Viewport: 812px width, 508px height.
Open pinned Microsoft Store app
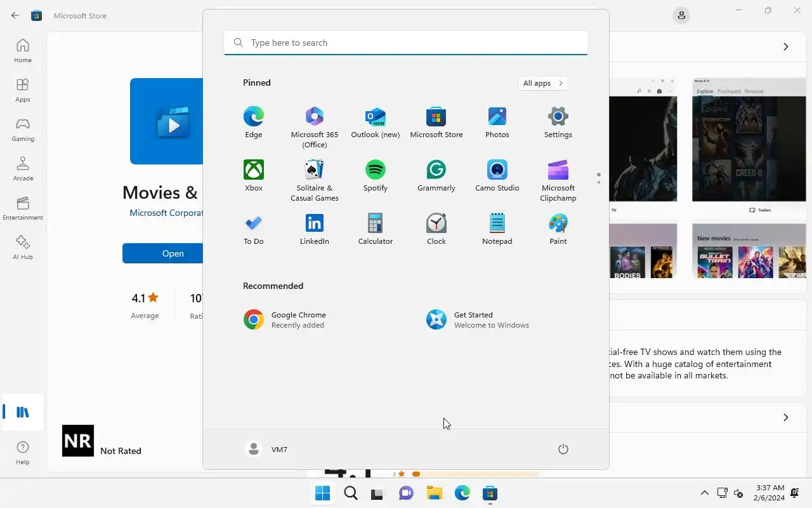coord(436,122)
